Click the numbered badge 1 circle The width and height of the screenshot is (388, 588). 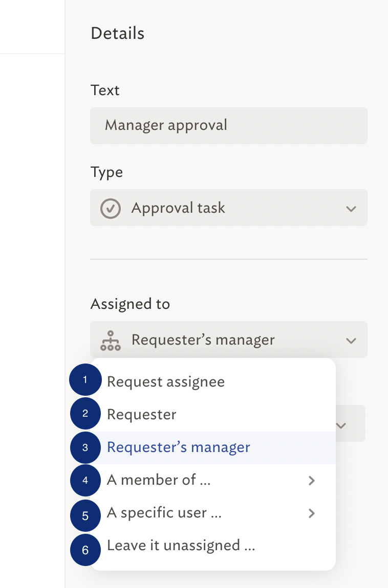tap(85, 379)
